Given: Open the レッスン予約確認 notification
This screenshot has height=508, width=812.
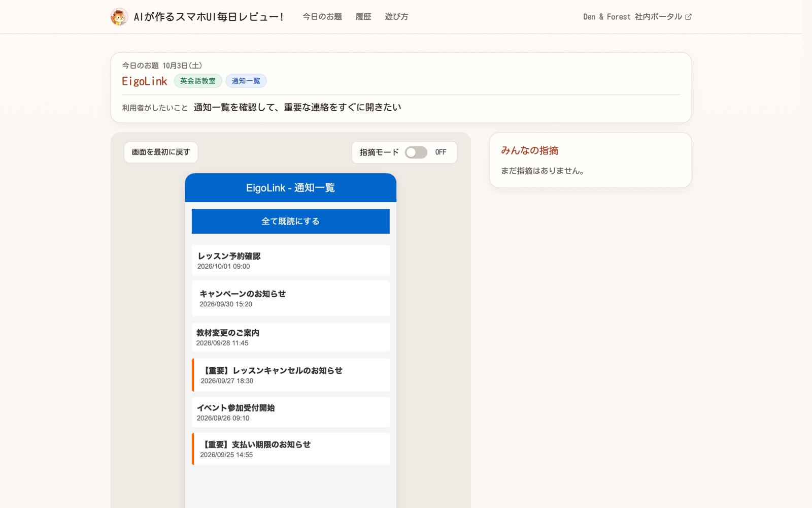Looking at the screenshot, I should [x=290, y=261].
